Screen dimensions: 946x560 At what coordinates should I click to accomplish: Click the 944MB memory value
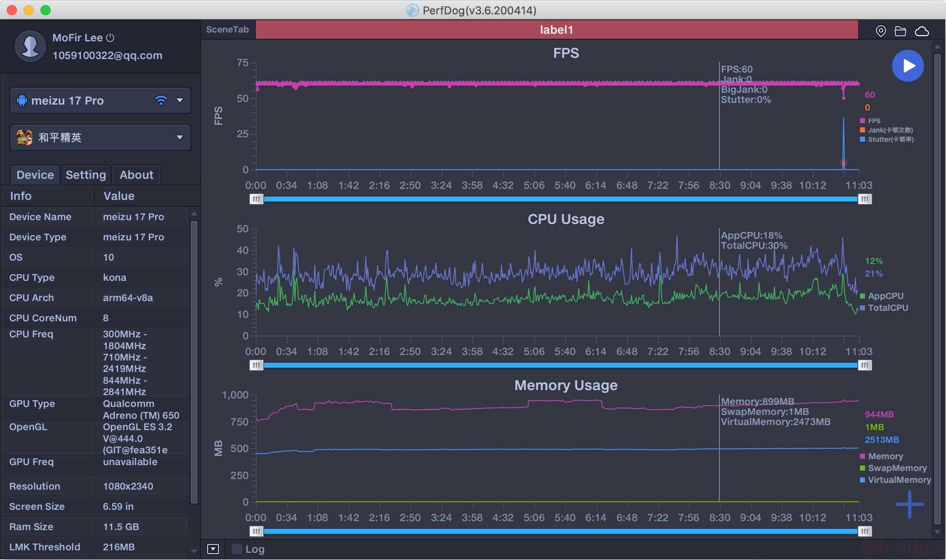click(879, 415)
